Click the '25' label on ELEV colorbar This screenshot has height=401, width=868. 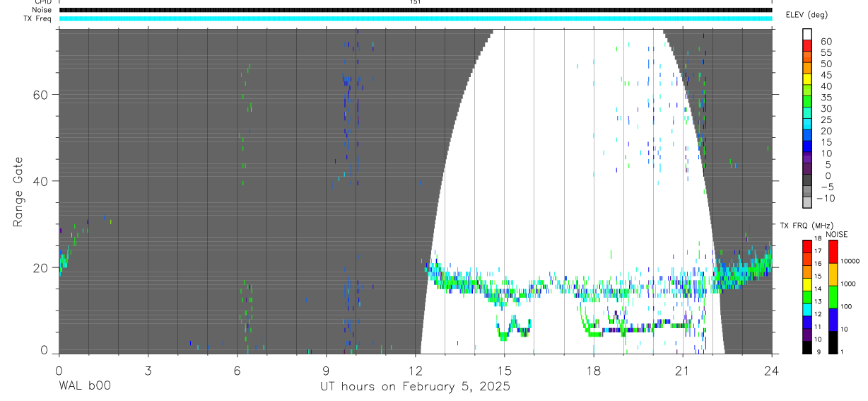pos(826,120)
